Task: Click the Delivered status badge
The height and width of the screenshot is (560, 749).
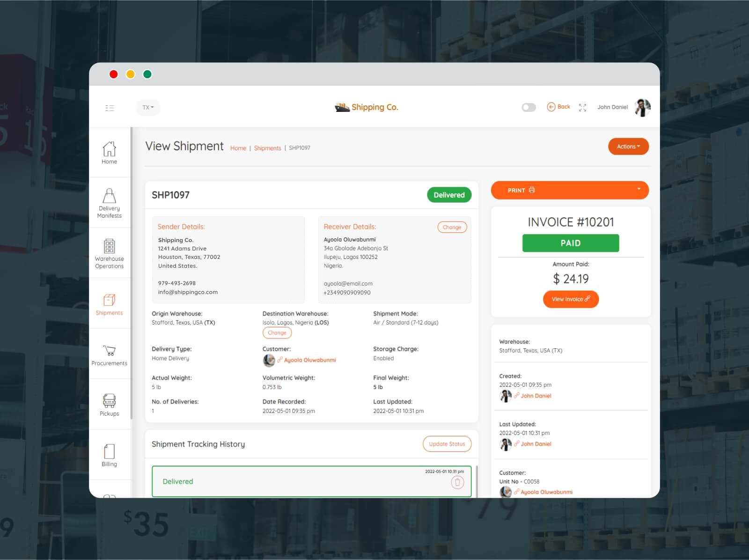Action: pyautogui.click(x=449, y=195)
